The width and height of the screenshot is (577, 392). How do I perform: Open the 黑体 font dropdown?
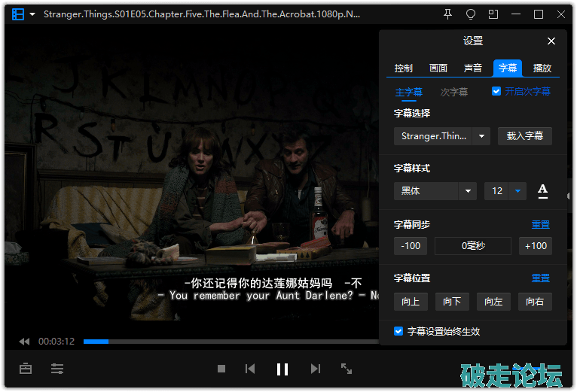coord(469,191)
